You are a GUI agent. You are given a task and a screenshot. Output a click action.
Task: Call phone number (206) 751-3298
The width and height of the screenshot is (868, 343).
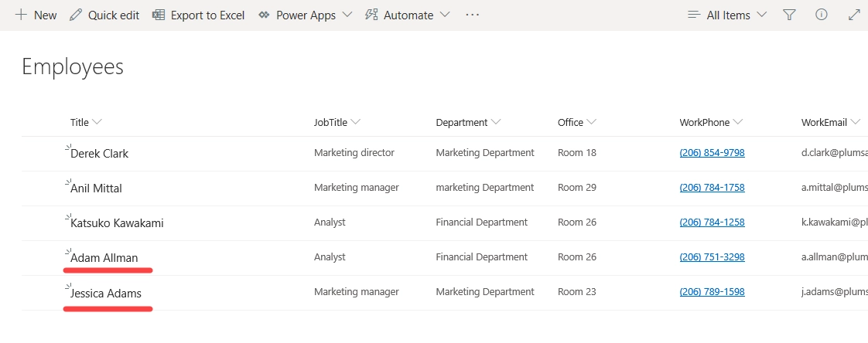coord(712,257)
